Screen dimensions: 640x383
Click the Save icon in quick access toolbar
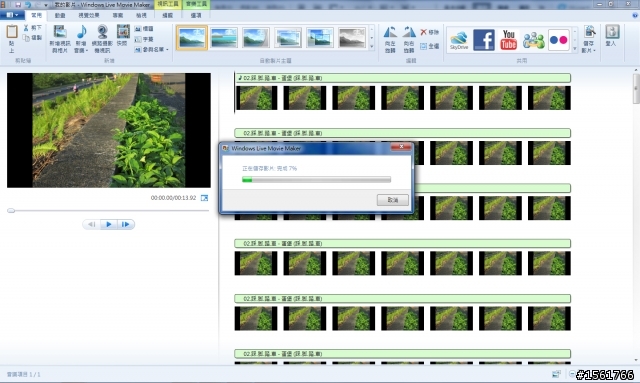point(18,5)
